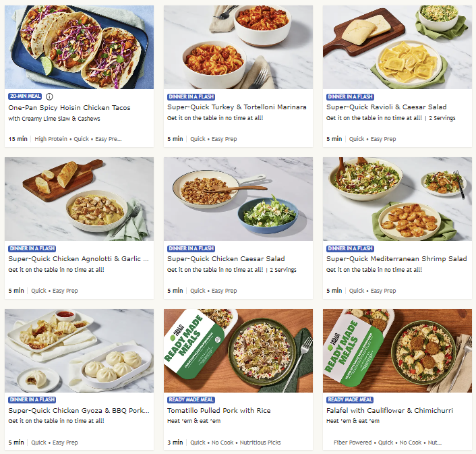Click DINNER IN A FLASH badge on Chicken Caesar
The height and width of the screenshot is (454, 476).
(191, 249)
